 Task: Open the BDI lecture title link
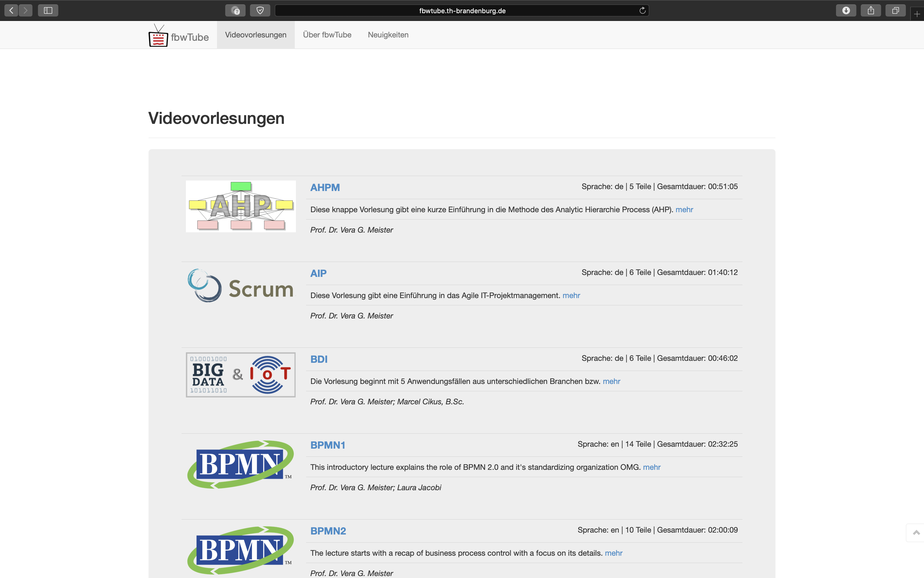coord(319,359)
